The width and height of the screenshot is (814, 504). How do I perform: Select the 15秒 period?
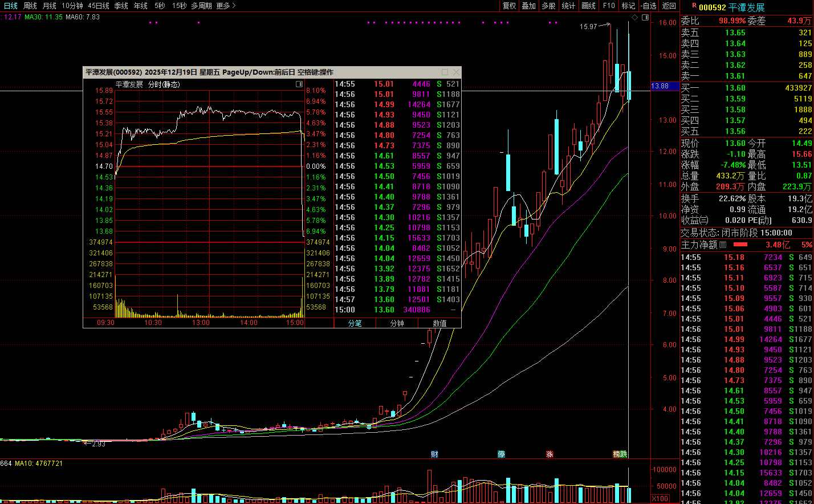[179, 6]
